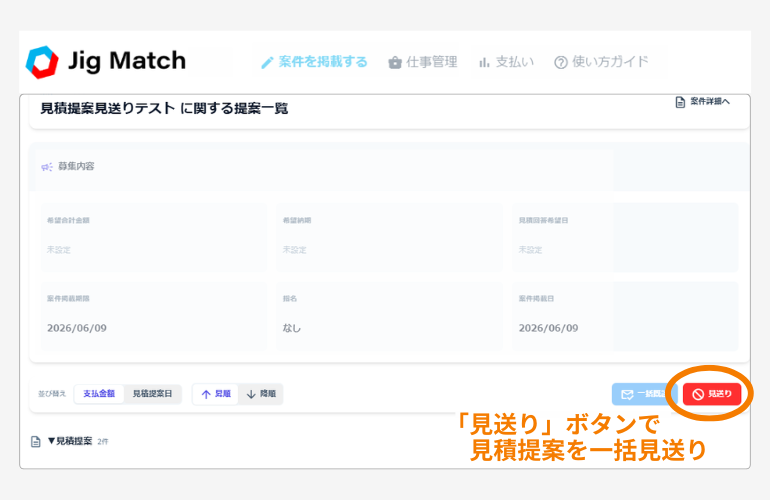Click the Jig Match logo
Screen dimensions: 770x500
click(x=106, y=61)
